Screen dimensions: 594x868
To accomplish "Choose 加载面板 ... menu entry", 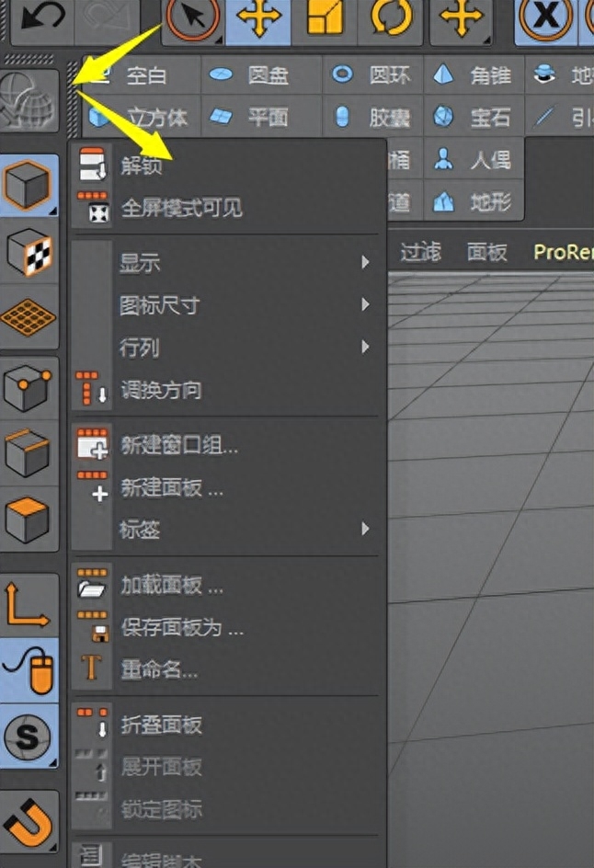I will pyautogui.click(x=227, y=585).
